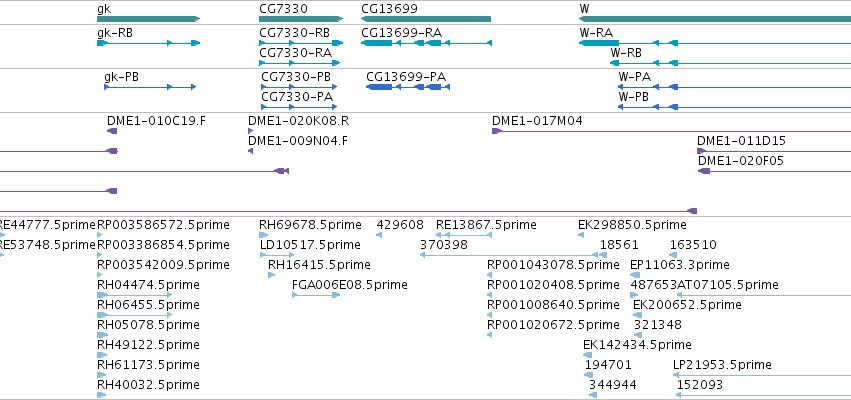This screenshot has height=400, width=851.
Task: Click the RP001043078.5prime EST label
Action: (x=553, y=265)
